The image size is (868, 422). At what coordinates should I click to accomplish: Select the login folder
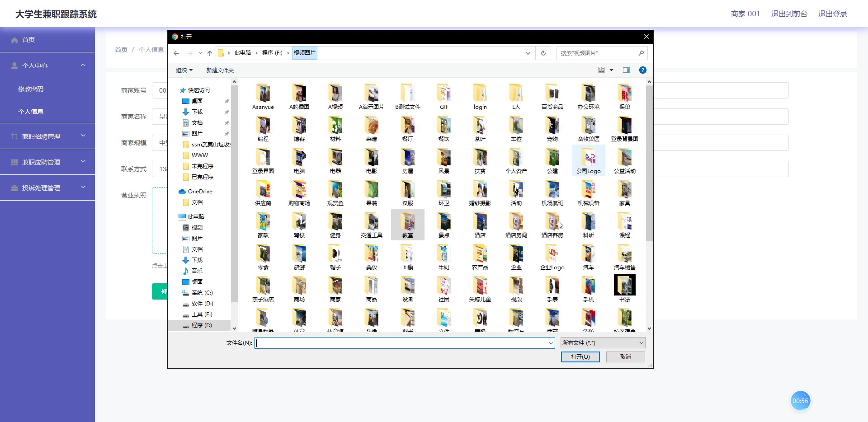coord(480,97)
